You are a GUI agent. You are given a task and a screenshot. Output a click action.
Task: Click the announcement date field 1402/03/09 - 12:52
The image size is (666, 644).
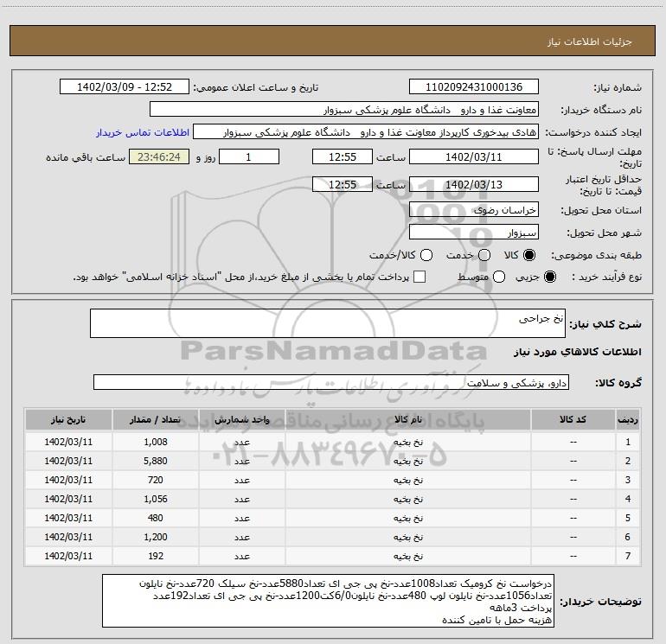[x=125, y=87]
